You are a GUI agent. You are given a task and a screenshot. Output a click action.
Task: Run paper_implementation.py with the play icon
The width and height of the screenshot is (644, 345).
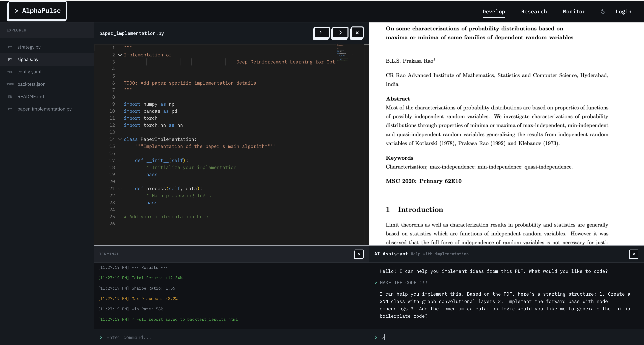coord(340,33)
